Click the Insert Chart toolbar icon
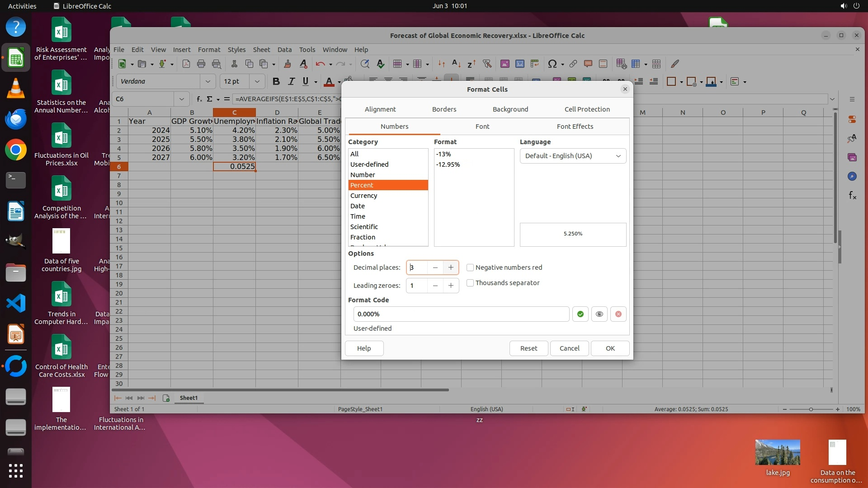Viewport: 868px width, 488px height. pos(519,64)
